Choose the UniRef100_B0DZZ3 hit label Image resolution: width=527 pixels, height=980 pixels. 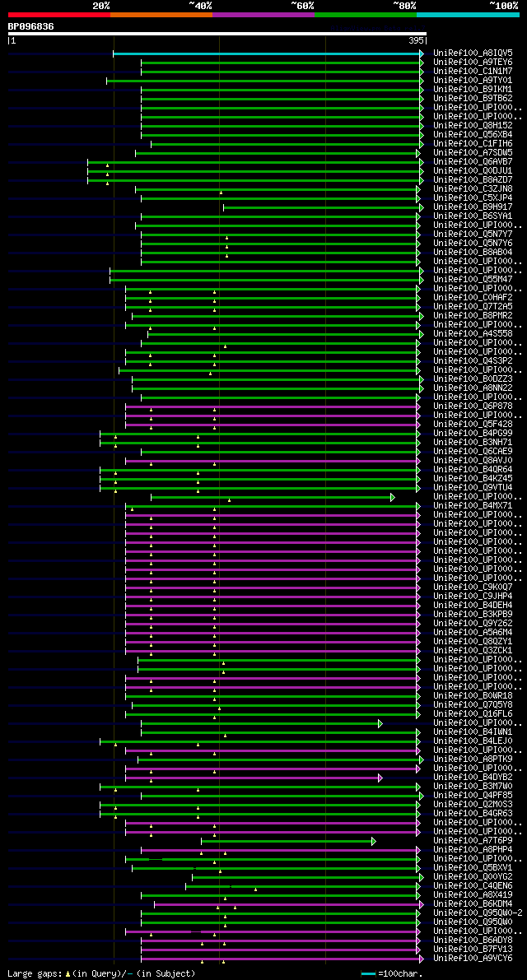point(473,379)
